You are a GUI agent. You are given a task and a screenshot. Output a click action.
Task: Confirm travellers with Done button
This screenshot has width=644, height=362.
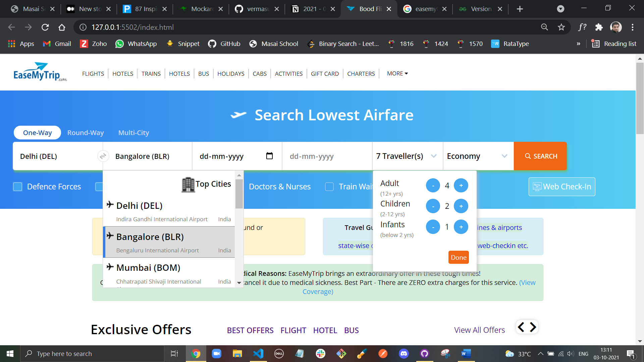coord(459,257)
